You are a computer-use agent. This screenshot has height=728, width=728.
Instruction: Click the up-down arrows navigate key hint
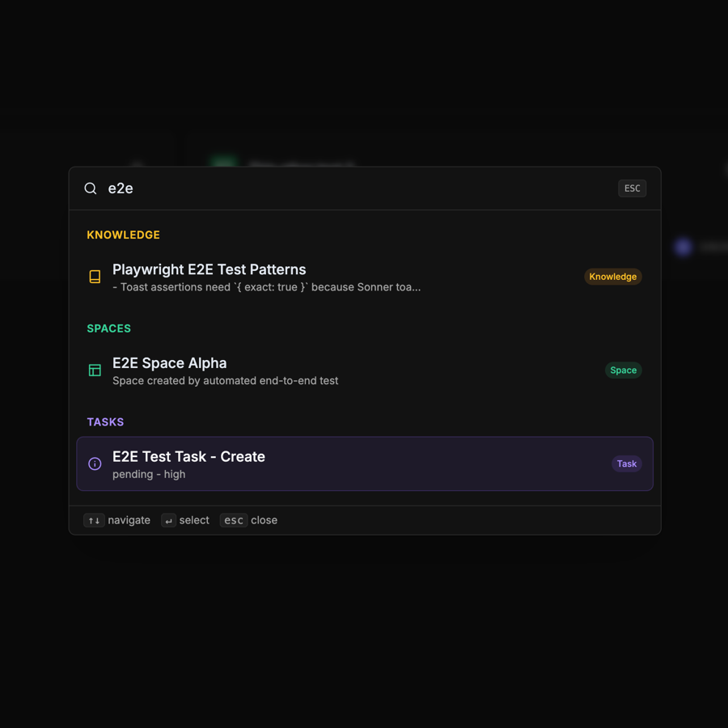click(94, 520)
